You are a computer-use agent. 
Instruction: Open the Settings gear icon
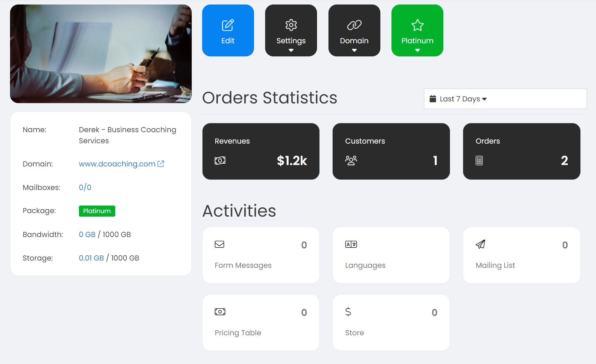[x=291, y=25]
